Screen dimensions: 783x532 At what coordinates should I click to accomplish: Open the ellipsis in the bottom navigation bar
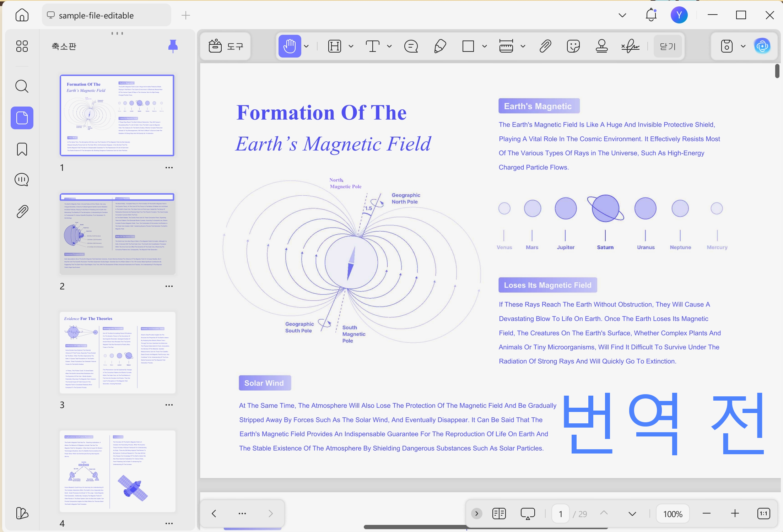click(242, 514)
